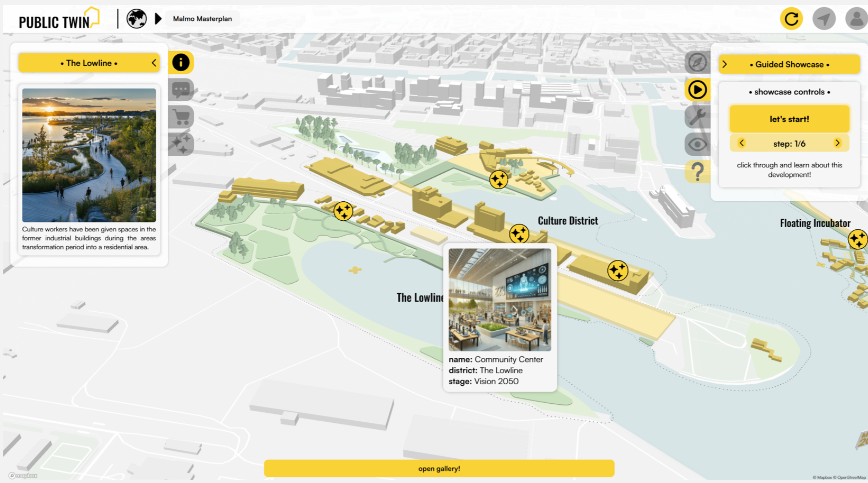Click the location arrow icon
This screenshot has height=483, width=868.
pos(824,19)
